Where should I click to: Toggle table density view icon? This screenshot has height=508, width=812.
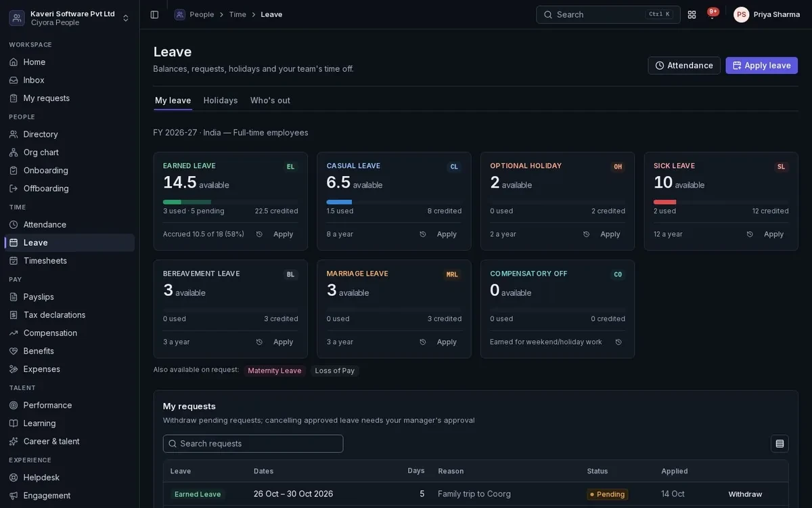click(780, 444)
